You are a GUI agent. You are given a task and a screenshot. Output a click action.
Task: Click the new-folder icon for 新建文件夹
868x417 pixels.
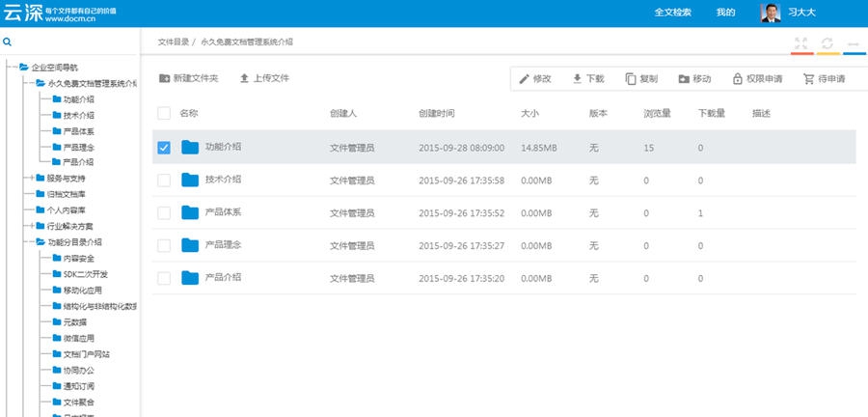point(164,78)
